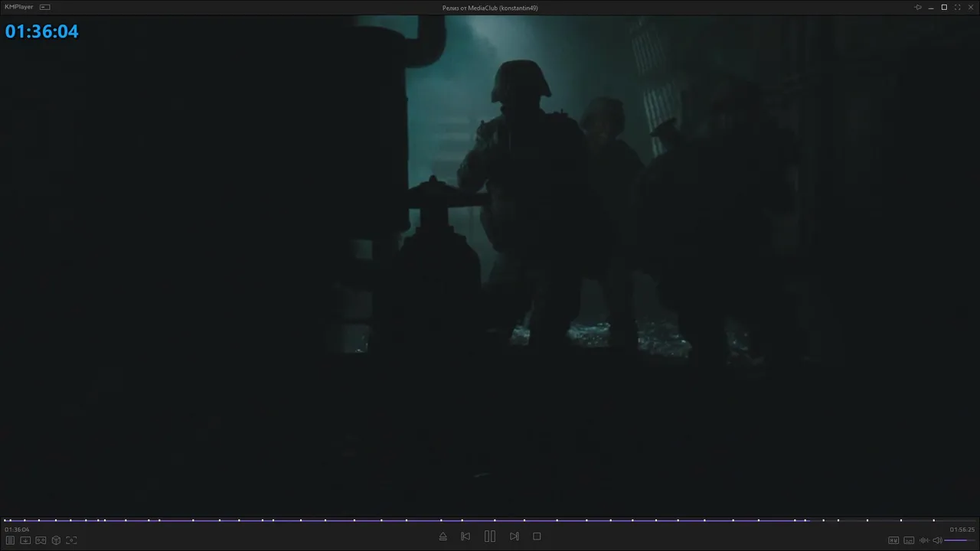Screen dimensions: 980x551
Task: Adjust the volume slider
Action: [x=960, y=540]
